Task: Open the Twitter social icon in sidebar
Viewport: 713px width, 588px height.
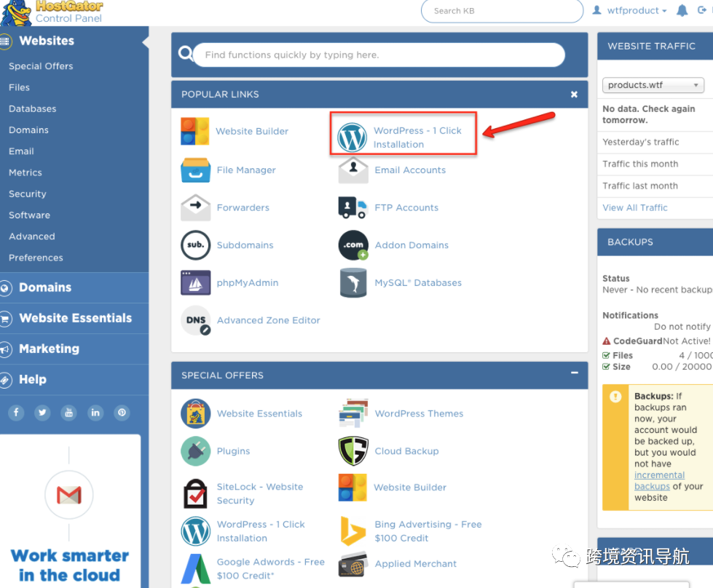Action: 42,413
